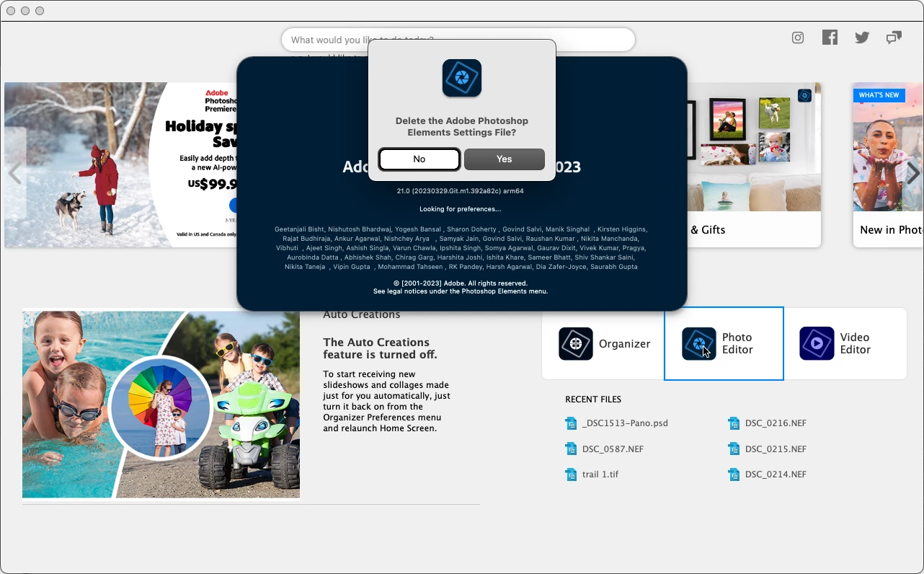Click the WHAT'S NEW badge
The image size is (924, 574).
(879, 95)
